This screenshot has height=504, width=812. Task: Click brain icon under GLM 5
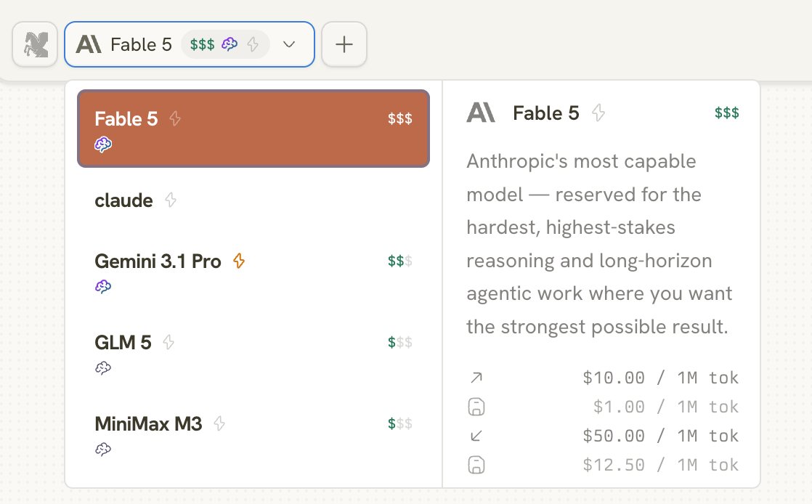[x=103, y=367]
